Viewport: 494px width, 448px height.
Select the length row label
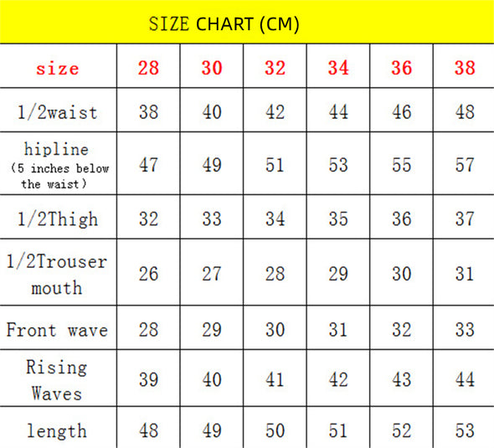(57, 430)
